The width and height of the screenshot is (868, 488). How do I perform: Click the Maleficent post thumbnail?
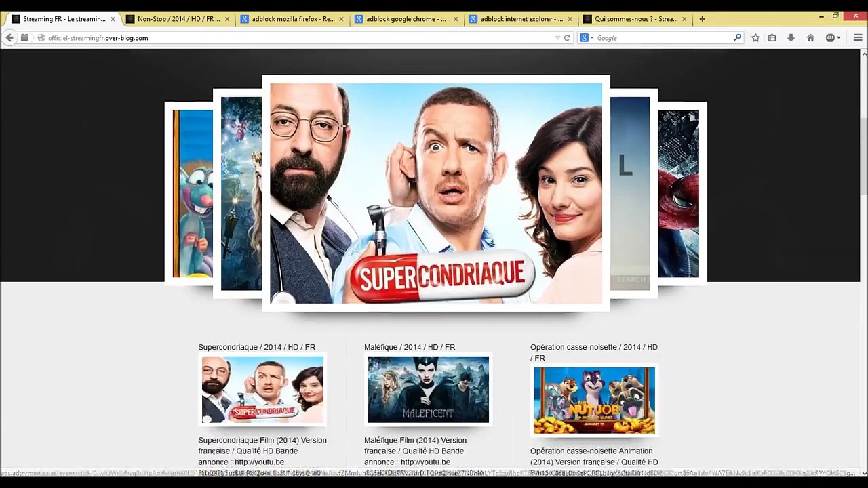pyautogui.click(x=429, y=390)
